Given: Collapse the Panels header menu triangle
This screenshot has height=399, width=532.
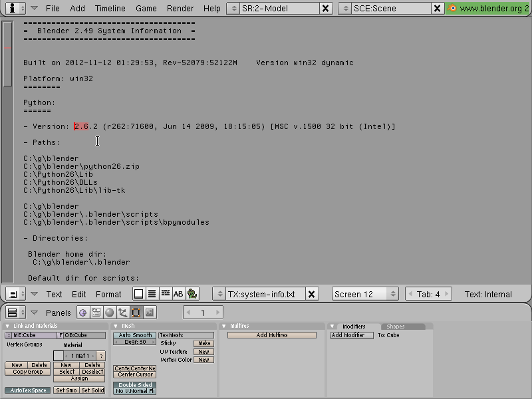Looking at the screenshot, I should (x=35, y=313).
